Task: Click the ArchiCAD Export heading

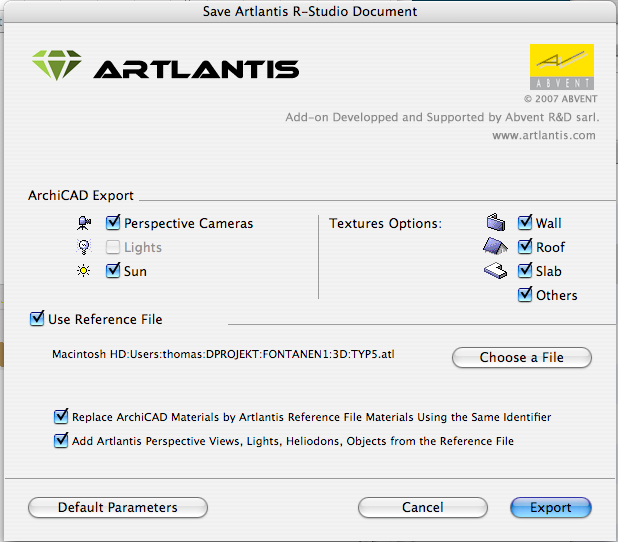Action: click(x=81, y=196)
